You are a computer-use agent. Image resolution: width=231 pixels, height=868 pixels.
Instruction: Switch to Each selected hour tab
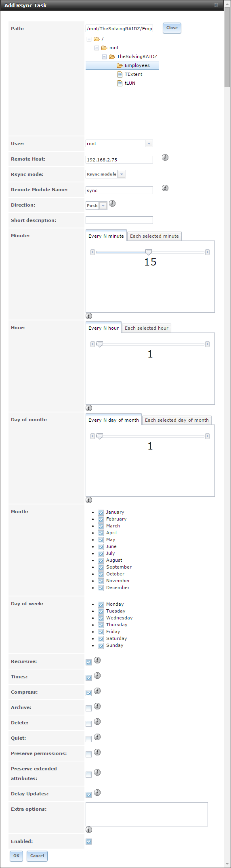tap(147, 328)
